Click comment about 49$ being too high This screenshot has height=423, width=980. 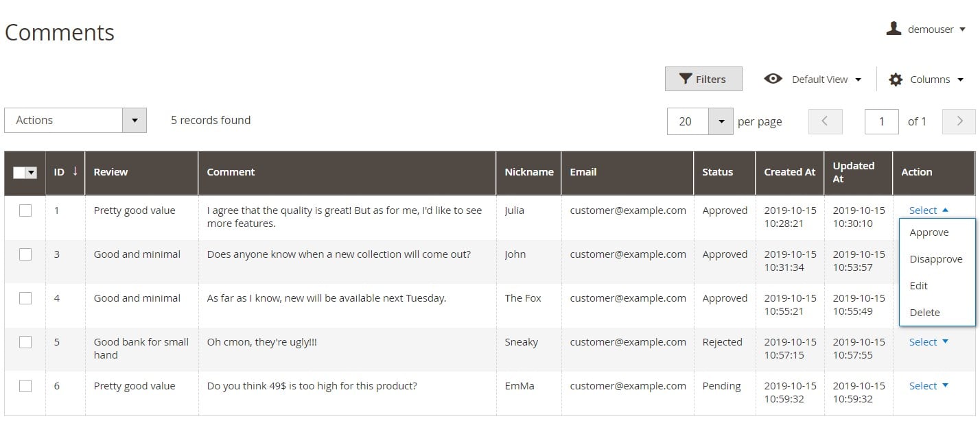[x=312, y=386]
